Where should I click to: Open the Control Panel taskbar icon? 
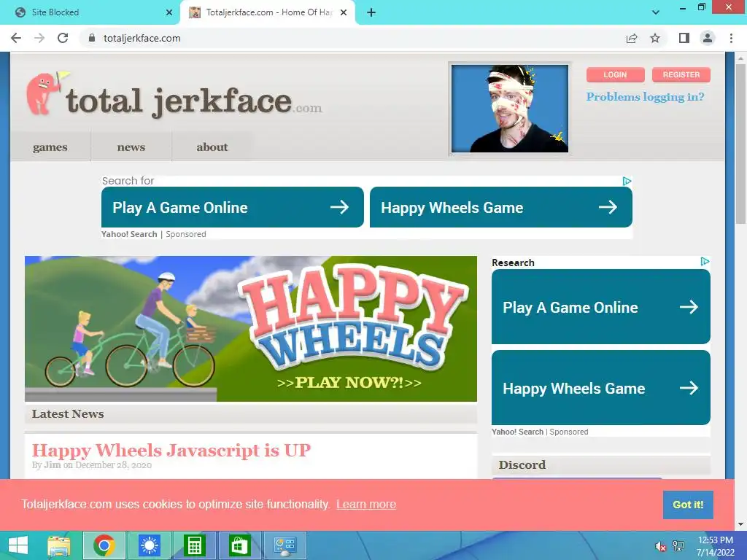(285, 545)
